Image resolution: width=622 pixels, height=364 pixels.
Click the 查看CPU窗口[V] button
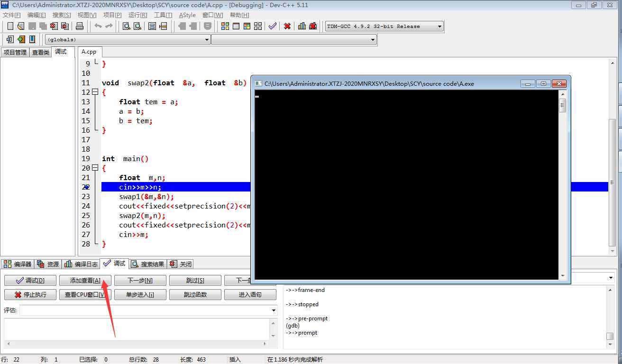(x=85, y=295)
